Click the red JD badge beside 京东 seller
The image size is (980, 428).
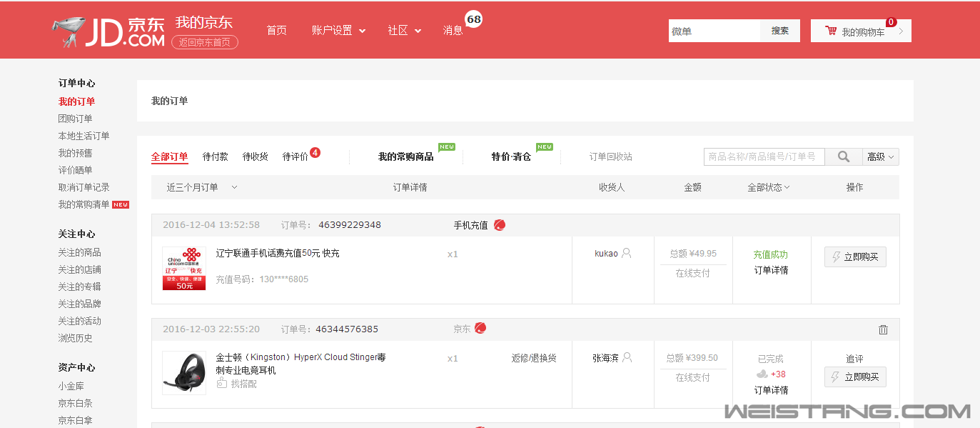(480, 329)
